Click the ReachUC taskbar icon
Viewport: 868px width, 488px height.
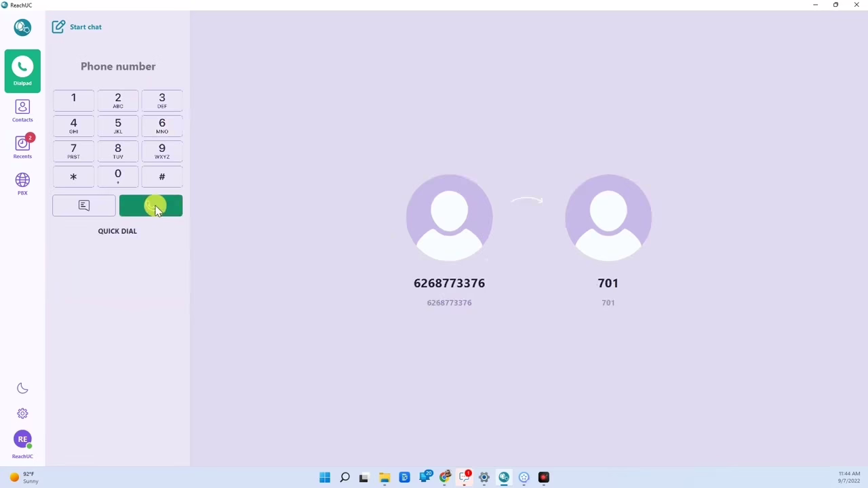click(x=504, y=477)
